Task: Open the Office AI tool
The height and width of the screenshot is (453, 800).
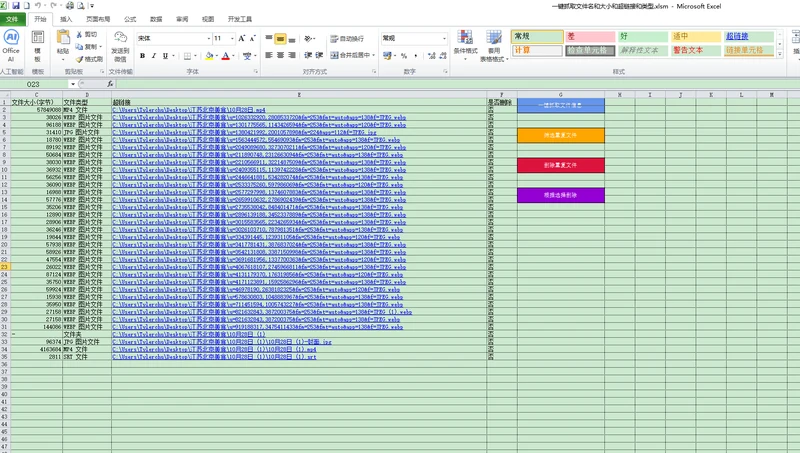Action: point(11,45)
